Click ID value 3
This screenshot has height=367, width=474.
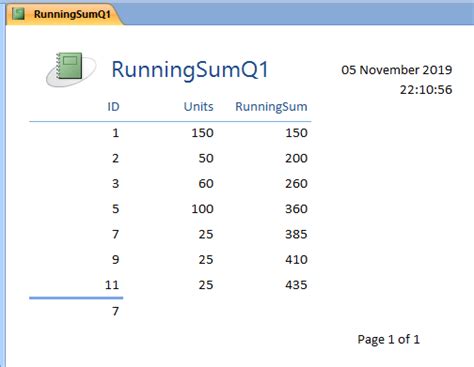116,184
